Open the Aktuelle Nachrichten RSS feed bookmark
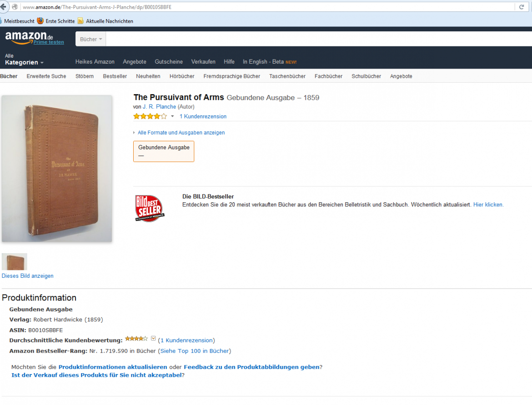This screenshot has width=532, height=405. tap(105, 21)
